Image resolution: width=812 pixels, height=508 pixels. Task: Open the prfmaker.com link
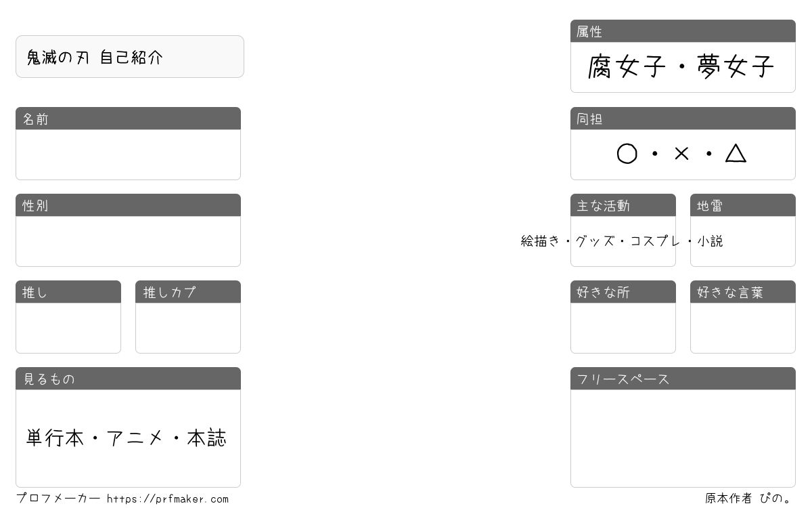(168, 499)
